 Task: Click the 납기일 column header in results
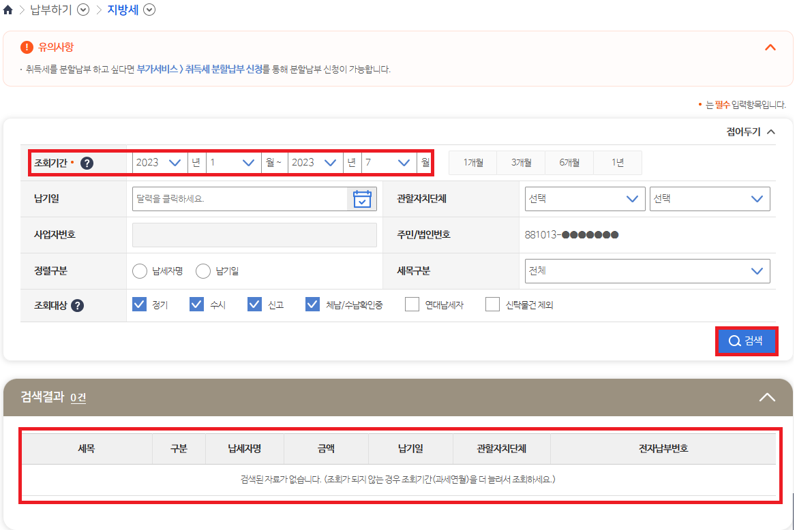tap(410, 449)
